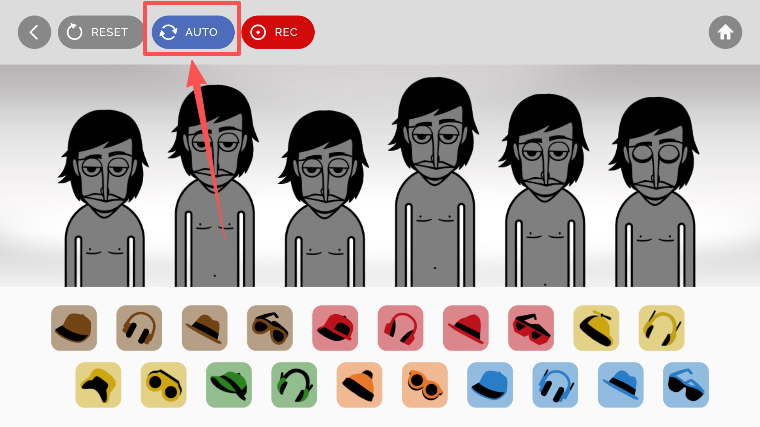Viewport: 760px width, 427px height.
Task: Click the first character on the left
Action: (x=104, y=199)
